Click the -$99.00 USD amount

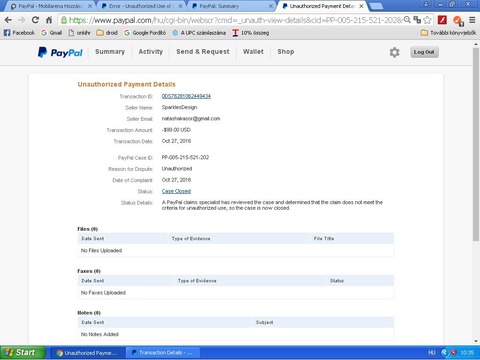[x=176, y=130]
